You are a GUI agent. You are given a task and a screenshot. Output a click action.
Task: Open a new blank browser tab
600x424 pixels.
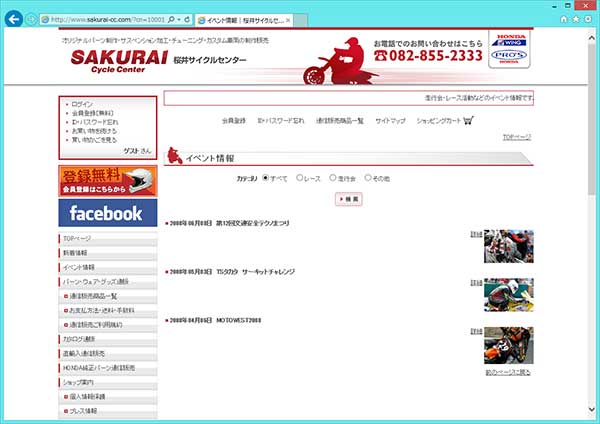tap(301, 20)
